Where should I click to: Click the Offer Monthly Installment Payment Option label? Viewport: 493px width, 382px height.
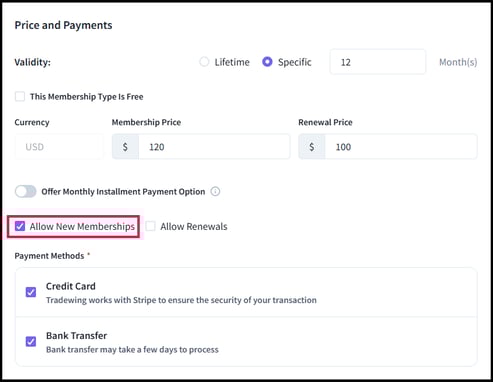click(123, 192)
